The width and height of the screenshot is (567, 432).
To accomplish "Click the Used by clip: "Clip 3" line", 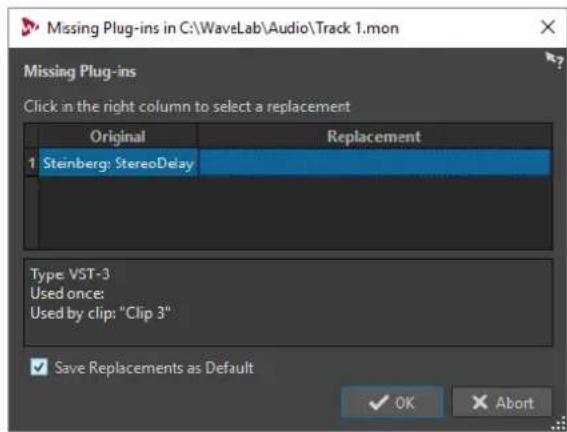I will pyautogui.click(x=100, y=313).
